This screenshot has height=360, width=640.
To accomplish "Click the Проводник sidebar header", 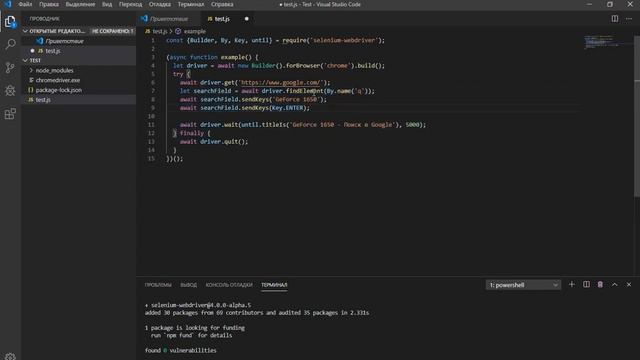I will pyautogui.click(x=44, y=19).
